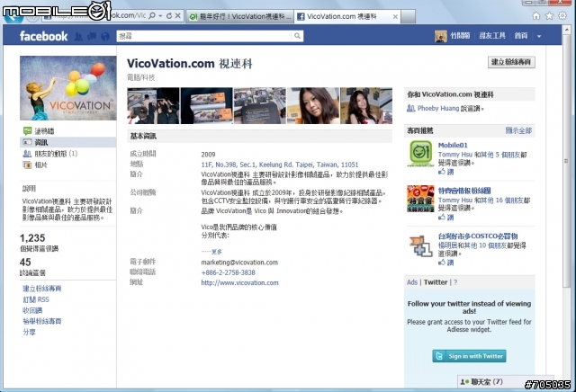Open the Wall item in left sidebar
Image resolution: width=576 pixels, height=392 pixels.
click(44, 131)
